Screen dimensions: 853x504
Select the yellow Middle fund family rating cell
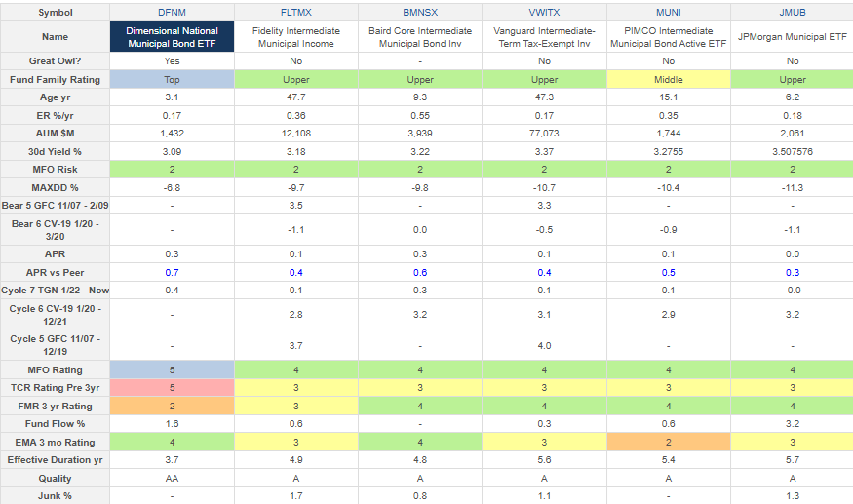[667, 79]
